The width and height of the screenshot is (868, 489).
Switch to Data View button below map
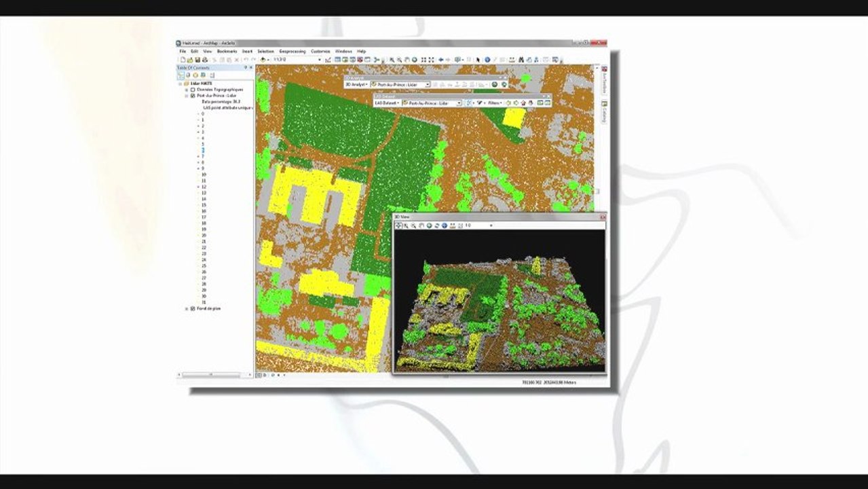[260, 374]
